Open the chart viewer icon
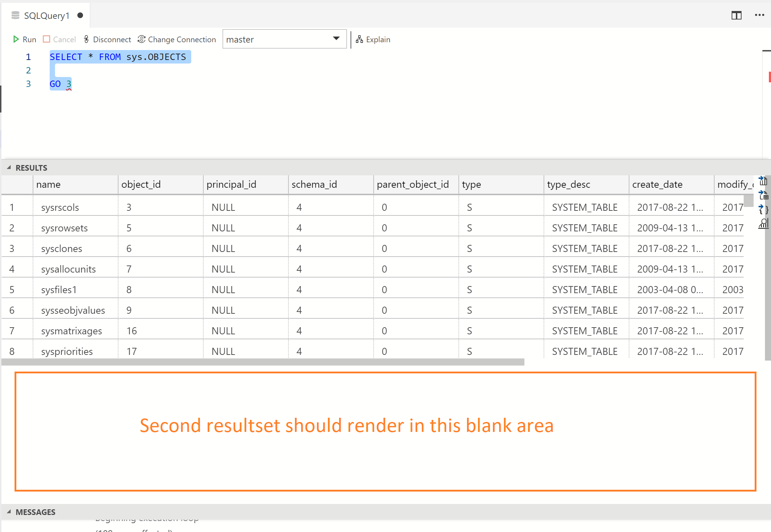771x532 pixels. pyautogui.click(x=763, y=224)
